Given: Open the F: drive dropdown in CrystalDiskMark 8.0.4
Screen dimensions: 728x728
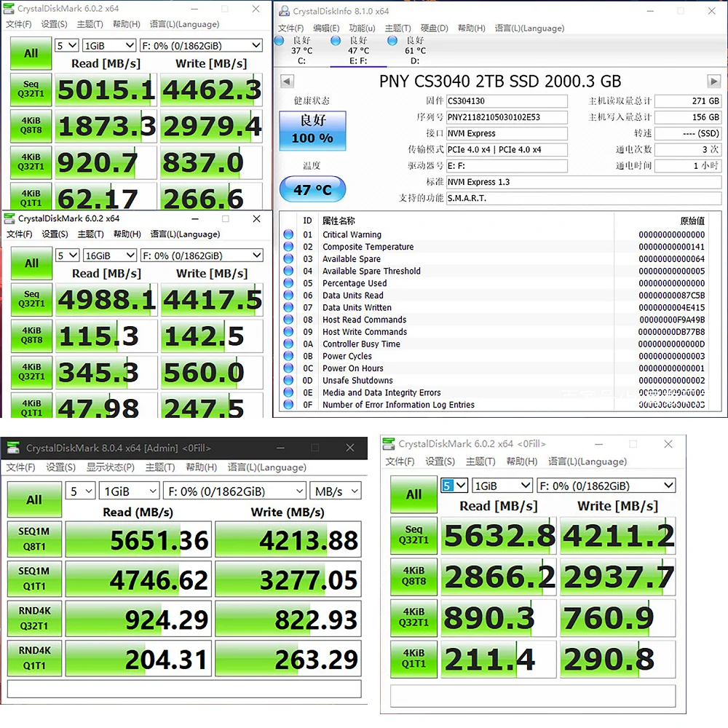Looking at the screenshot, I should coord(234,491).
